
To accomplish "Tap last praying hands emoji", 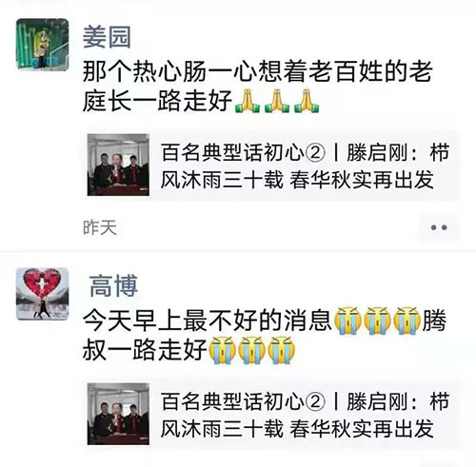I will 307,101.
